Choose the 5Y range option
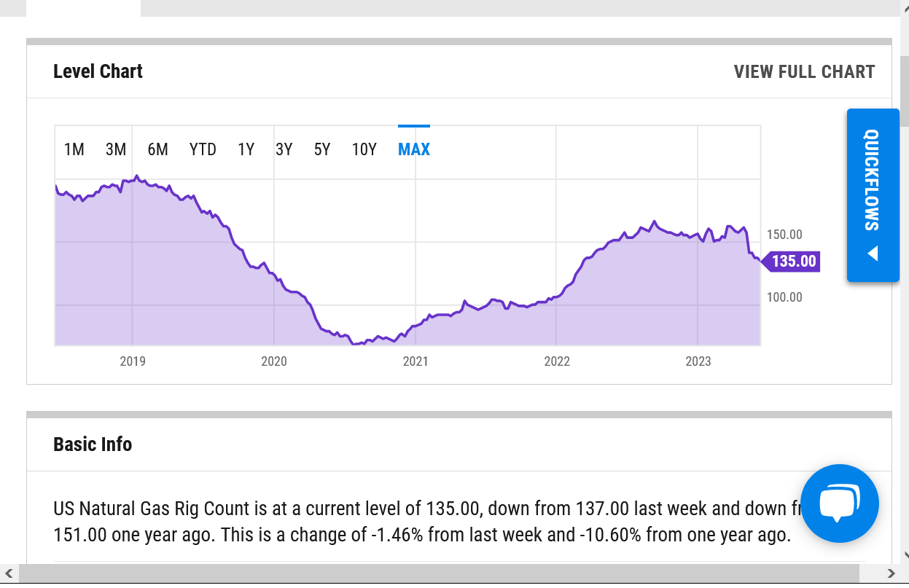Image resolution: width=909 pixels, height=588 pixels. pyautogui.click(x=322, y=149)
